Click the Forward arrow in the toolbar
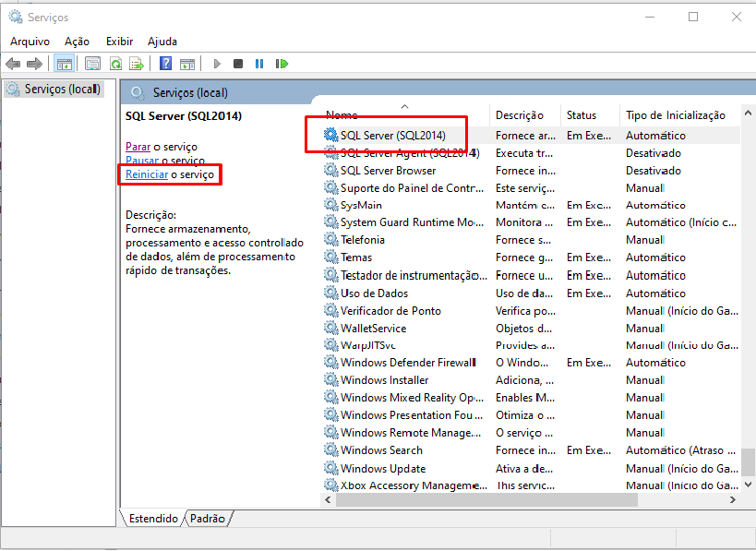756x551 pixels. [x=35, y=64]
